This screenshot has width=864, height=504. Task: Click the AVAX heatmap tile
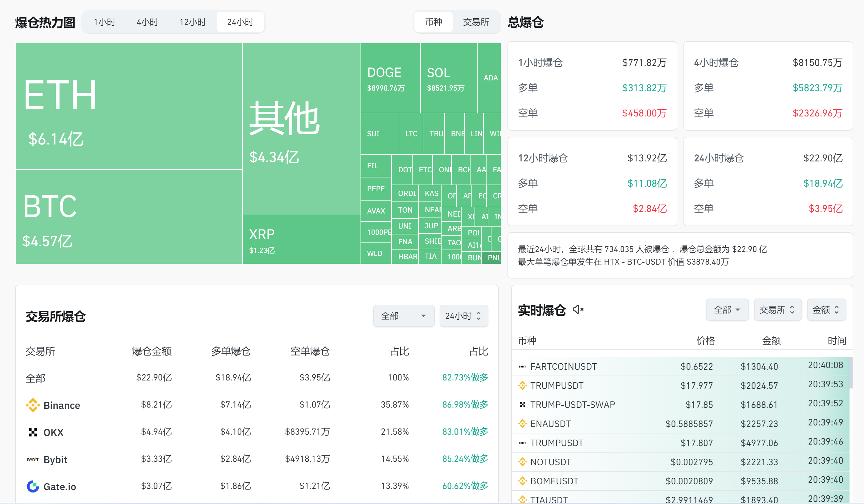point(376,211)
